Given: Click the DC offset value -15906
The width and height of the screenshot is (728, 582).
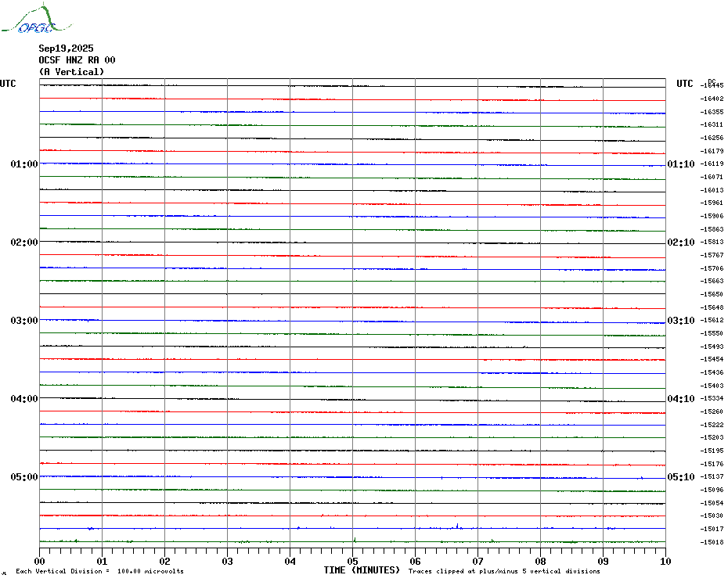Looking at the screenshot, I should coord(712,216).
